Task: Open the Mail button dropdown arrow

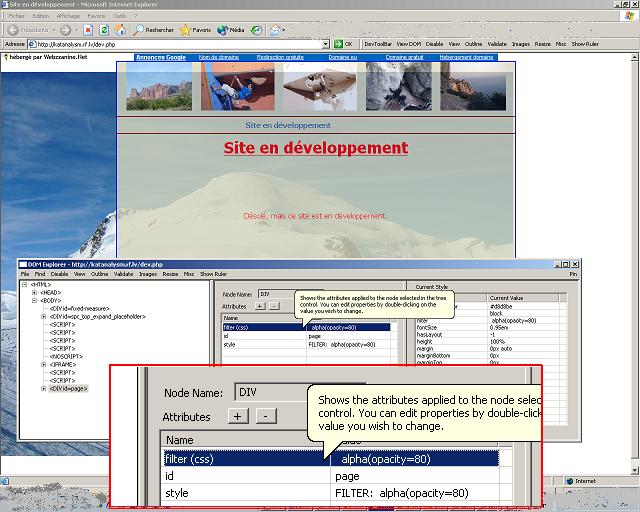Action: [x=284, y=30]
